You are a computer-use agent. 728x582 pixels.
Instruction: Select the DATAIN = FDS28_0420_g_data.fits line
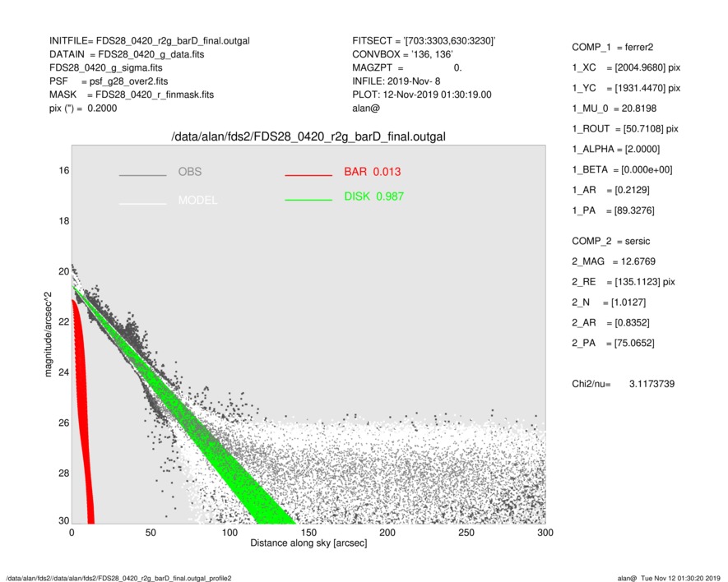[x=127, y=54]
